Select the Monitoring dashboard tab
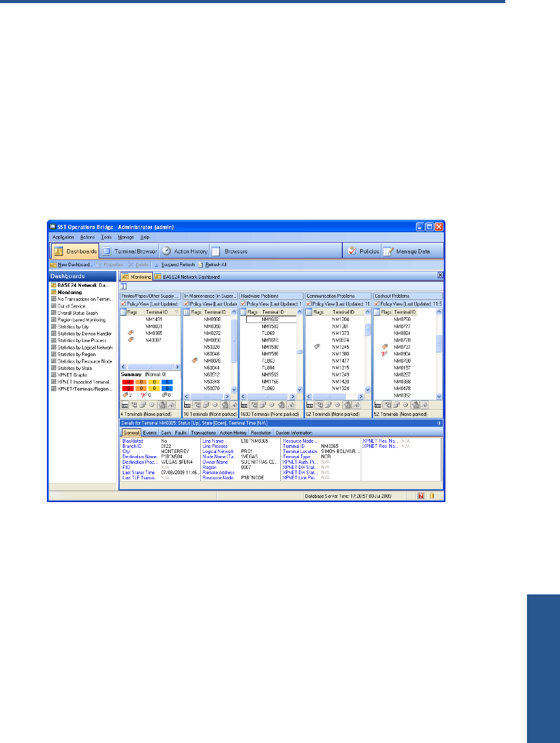Screen dimensions: 560x743 (137, 277)
